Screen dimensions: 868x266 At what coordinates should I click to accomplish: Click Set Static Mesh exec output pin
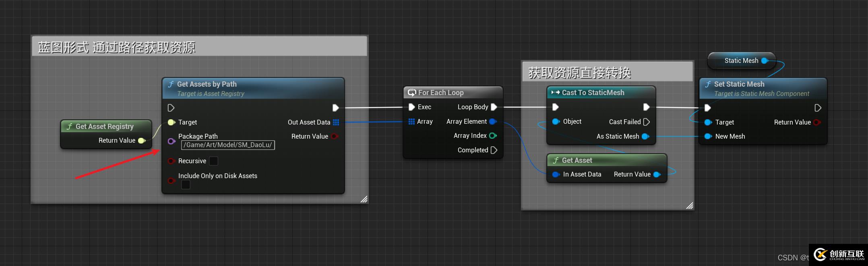(x=818, y=108)
